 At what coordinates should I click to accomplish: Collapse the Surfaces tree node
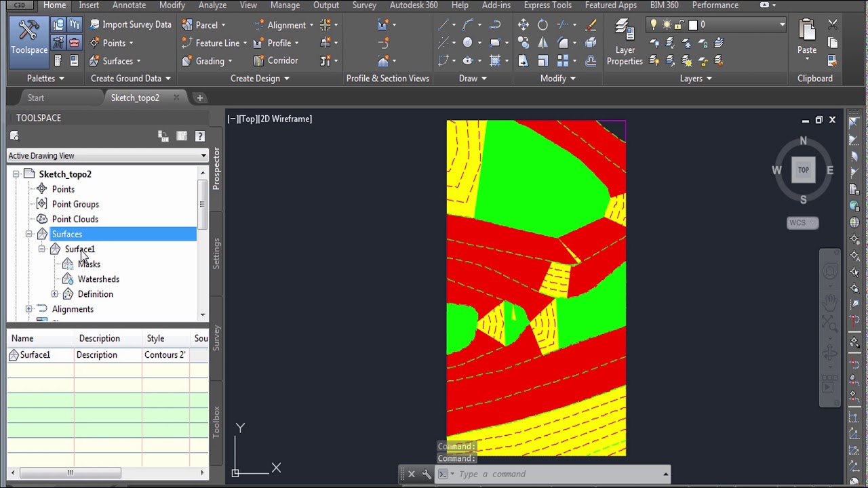click(29, 234)
